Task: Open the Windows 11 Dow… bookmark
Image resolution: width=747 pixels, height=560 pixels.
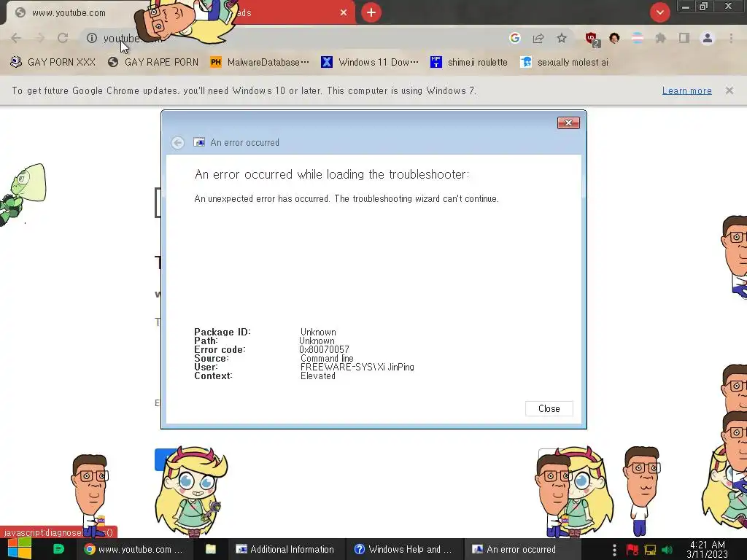Action: tap(370, 63)
